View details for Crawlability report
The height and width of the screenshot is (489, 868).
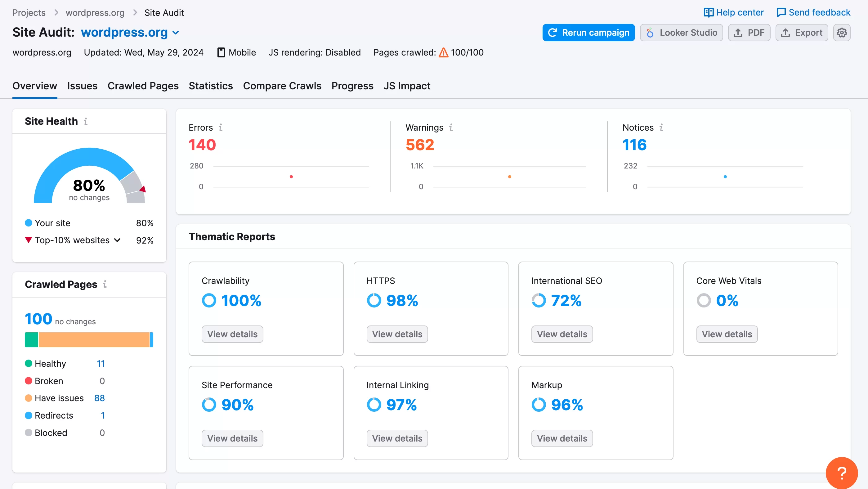232,334
